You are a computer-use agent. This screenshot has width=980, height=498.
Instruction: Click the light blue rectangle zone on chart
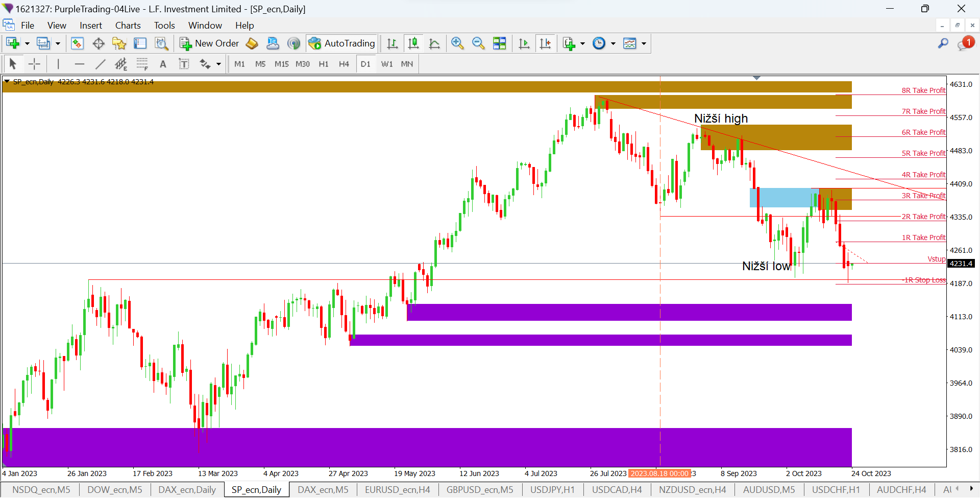tap(781, 198)
